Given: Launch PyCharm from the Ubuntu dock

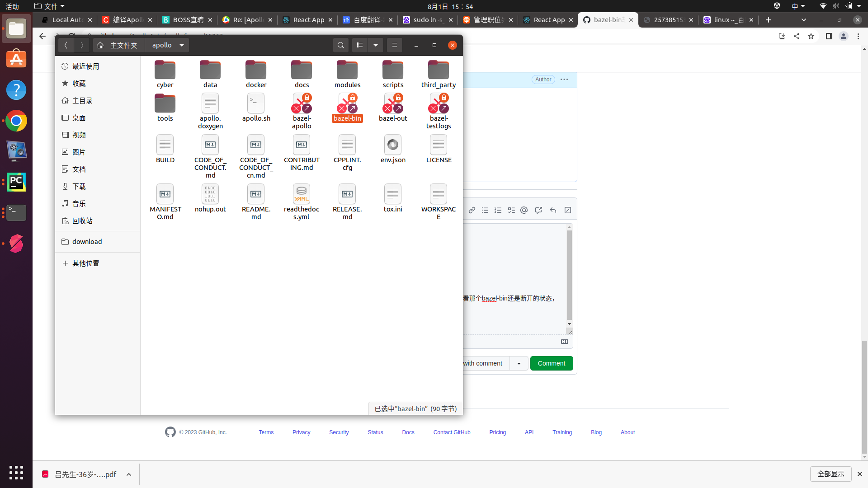Looking at the screenshot, I should pyautogui.click(x=16, y=182).
